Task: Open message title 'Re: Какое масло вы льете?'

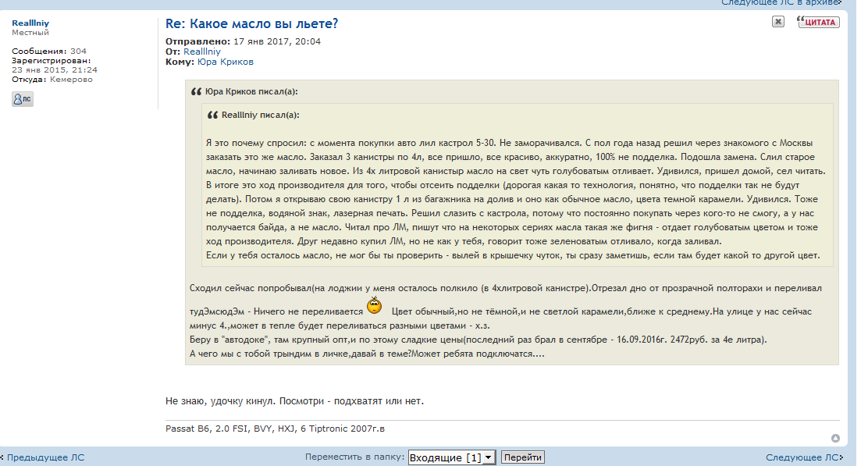Action: [x=252, y=23]
